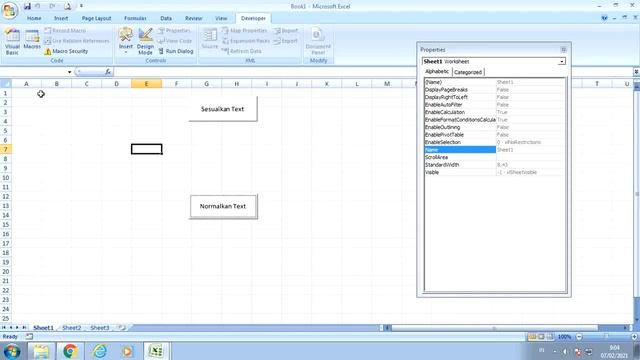Click Refresh Data in XML group
Screen dimensions: 640x360
click(242, 51)
